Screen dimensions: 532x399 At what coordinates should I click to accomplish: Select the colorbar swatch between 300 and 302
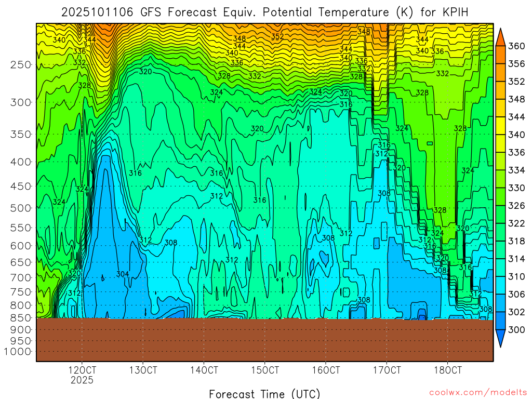(500, 321)
